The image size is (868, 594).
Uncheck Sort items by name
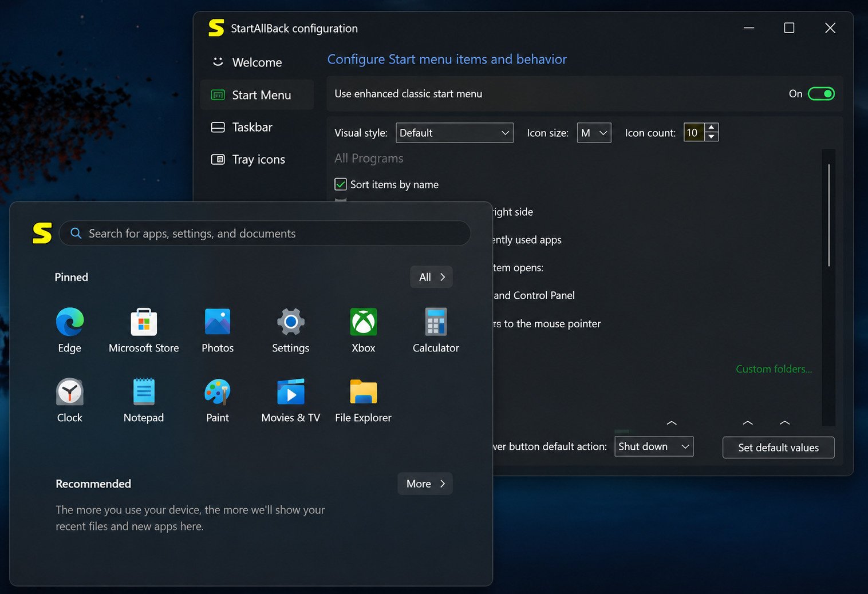(x=341, y=184)
